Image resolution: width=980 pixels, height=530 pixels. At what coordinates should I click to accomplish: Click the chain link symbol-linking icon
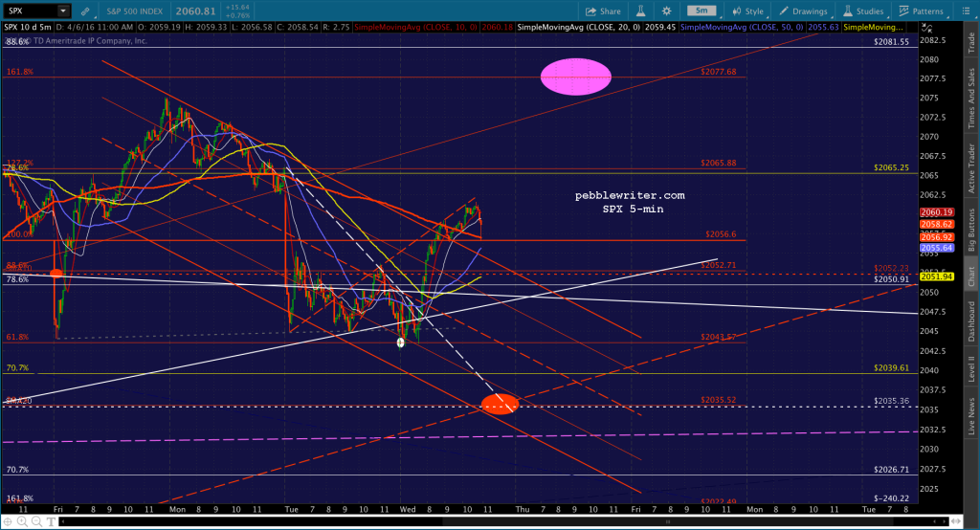tap(85, 11)
